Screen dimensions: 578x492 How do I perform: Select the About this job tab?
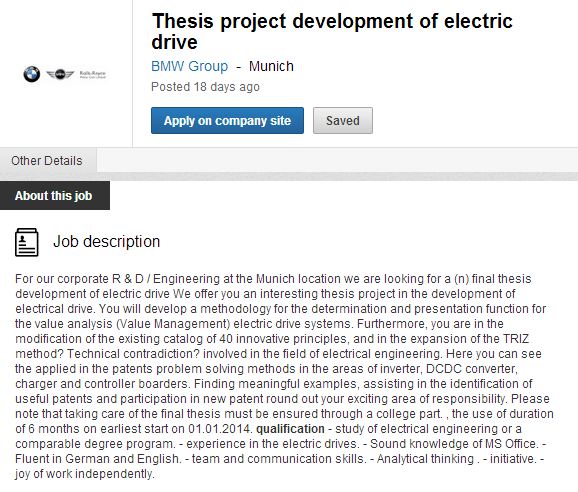pyautogui.click(x=54, y=195)
